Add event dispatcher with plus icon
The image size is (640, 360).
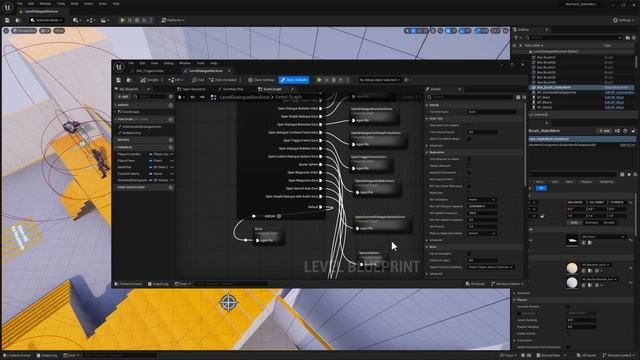171,187
